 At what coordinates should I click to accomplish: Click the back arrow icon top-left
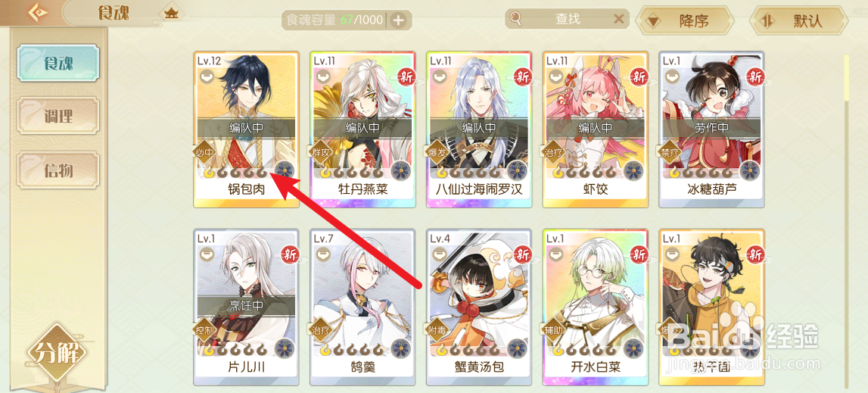[39, 12]
